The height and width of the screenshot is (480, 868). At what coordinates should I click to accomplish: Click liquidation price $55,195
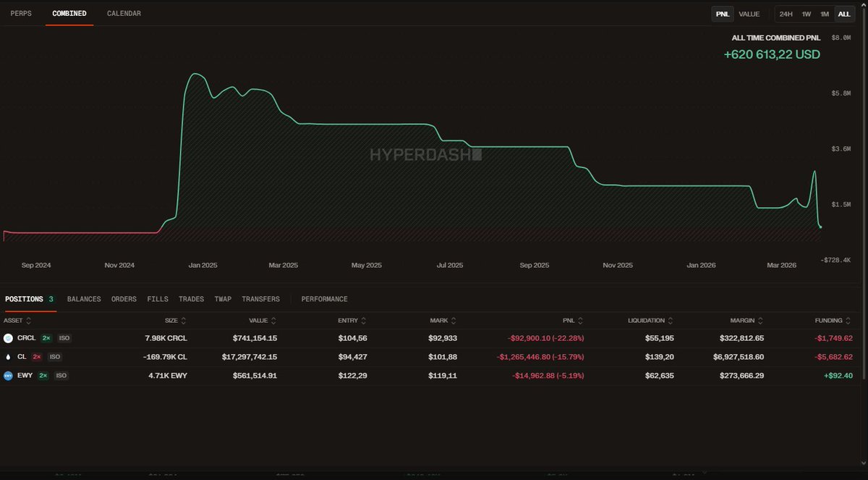coord(660,338)
